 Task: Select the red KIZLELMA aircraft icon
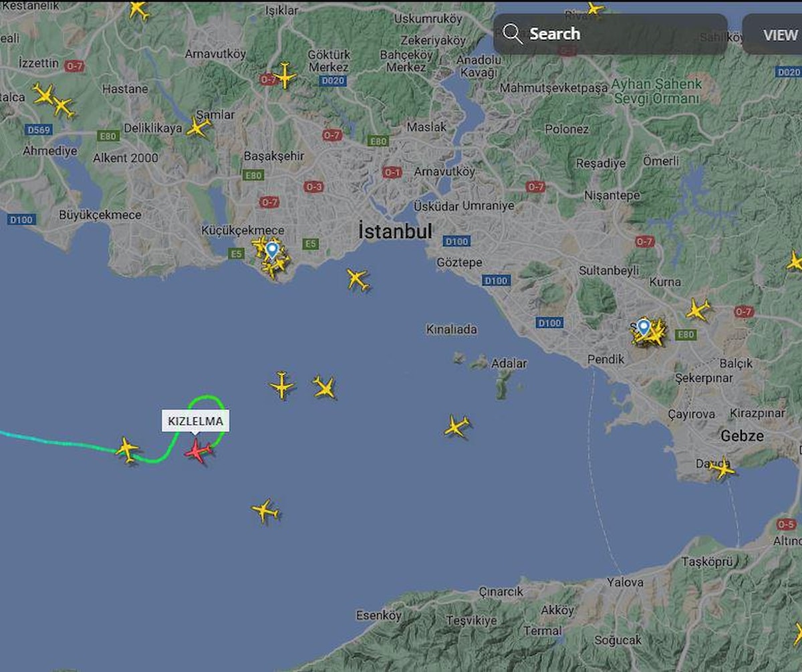[198, 451]
